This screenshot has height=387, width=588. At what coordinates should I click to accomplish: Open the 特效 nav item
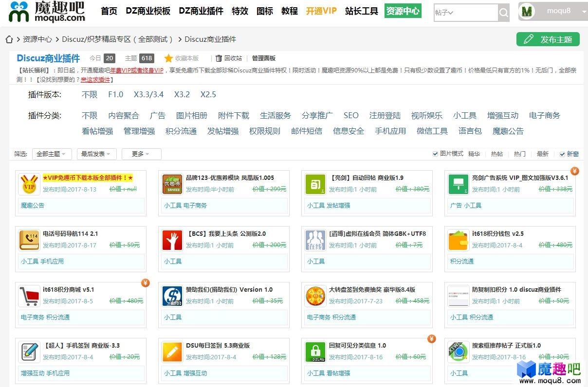(240, 11)
